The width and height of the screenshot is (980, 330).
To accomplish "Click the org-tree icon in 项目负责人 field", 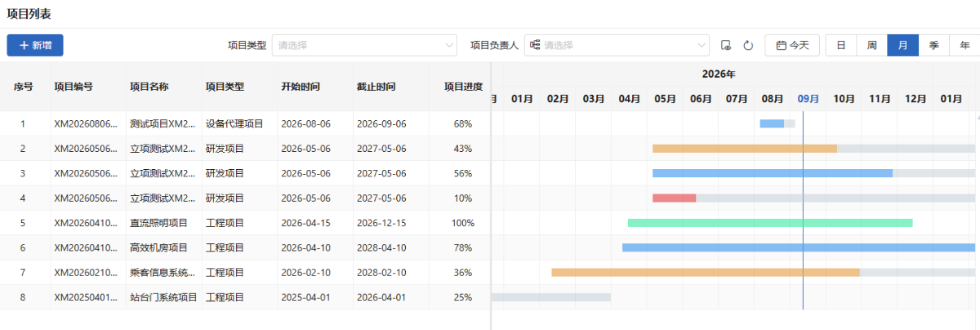I will point(536,45).
